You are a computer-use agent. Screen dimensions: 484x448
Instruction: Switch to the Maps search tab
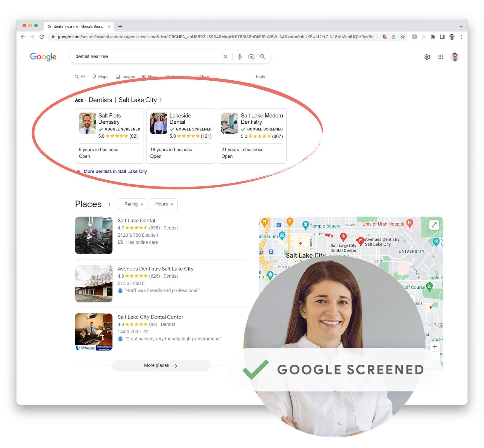coord(100,77)
